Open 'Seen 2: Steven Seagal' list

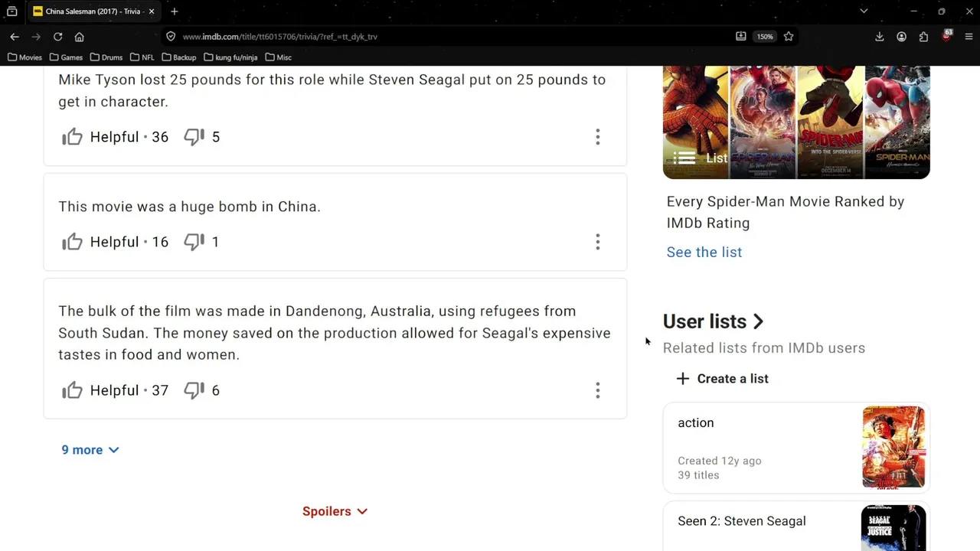742,521
